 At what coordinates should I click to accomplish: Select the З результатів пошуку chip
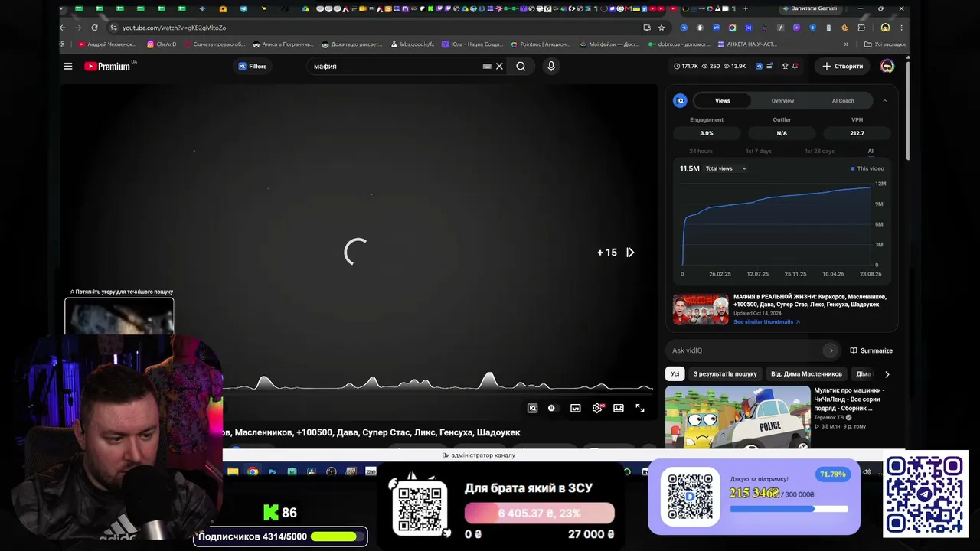pos(725,374)
